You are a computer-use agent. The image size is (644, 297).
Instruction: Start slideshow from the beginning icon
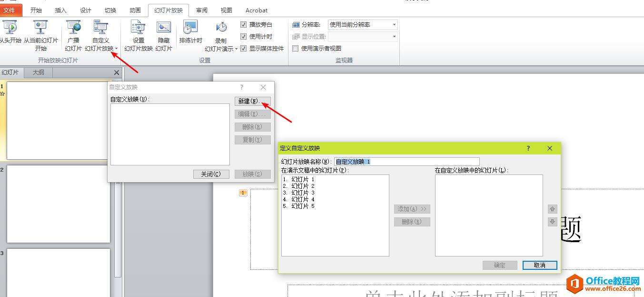tap(10, 27)
